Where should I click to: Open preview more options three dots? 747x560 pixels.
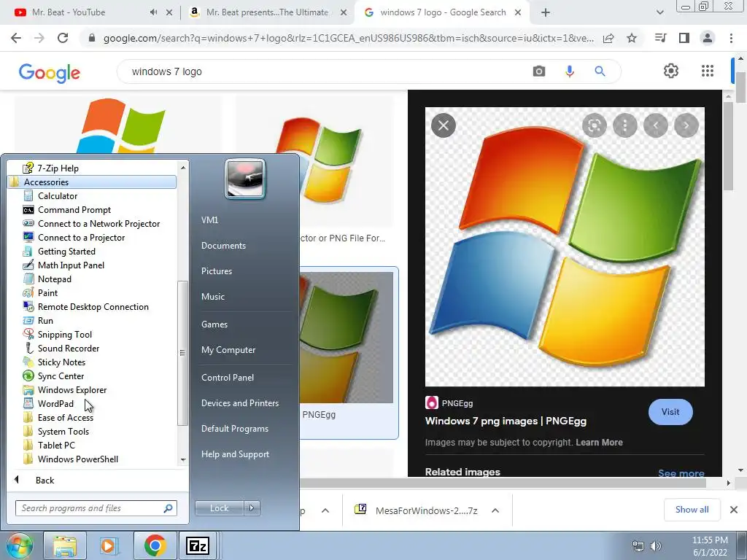coord(624,125)
